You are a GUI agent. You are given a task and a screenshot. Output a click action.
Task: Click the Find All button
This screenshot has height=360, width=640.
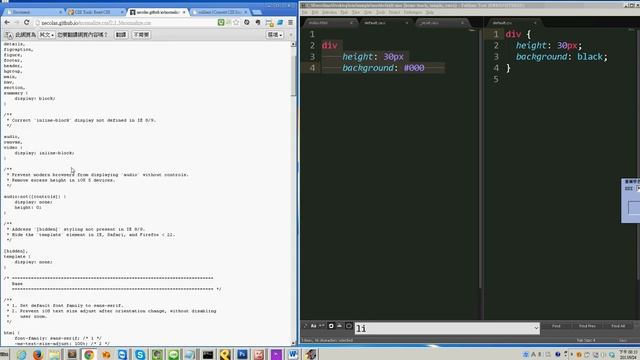[618, 326]
